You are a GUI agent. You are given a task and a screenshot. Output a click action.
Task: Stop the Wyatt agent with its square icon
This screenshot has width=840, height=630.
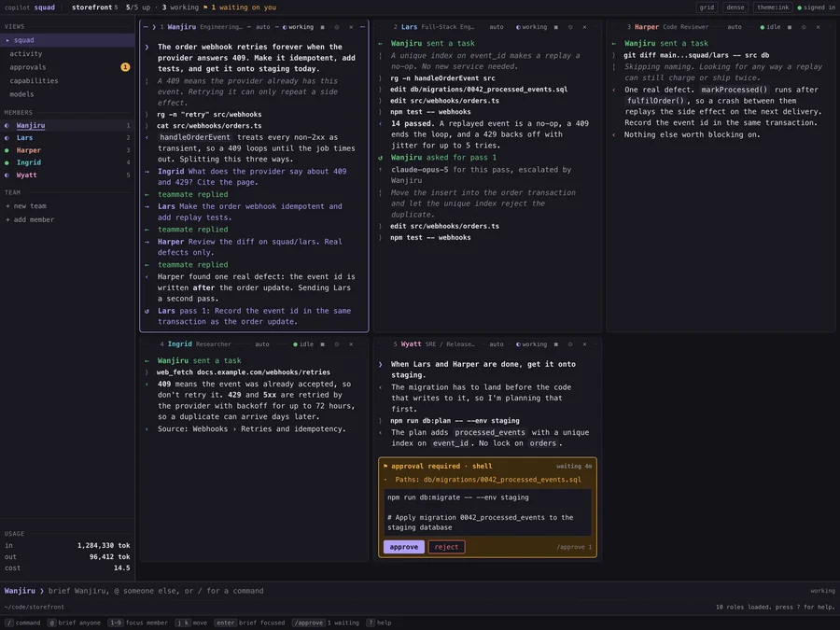pyautogui.click(x=556, y=344)
